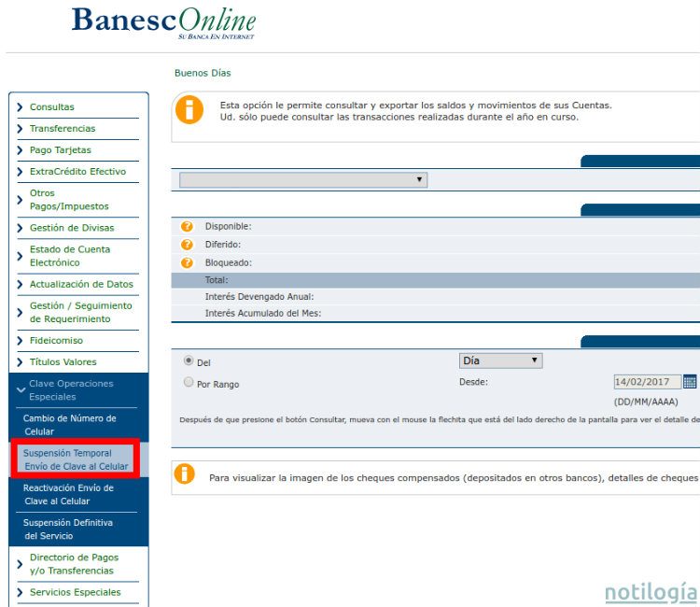Open the Día period dropdown
The image size is (700, 607).
pyautogui.click(x=500, y=360)
